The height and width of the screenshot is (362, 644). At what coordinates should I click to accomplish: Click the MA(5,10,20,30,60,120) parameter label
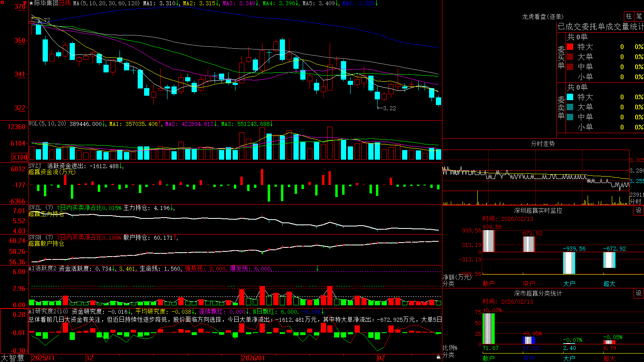(x=106, y=3)
